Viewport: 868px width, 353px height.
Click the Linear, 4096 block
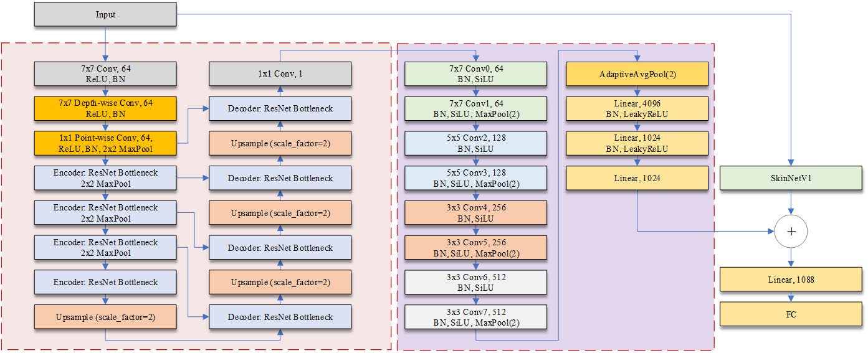coord(637,108)
